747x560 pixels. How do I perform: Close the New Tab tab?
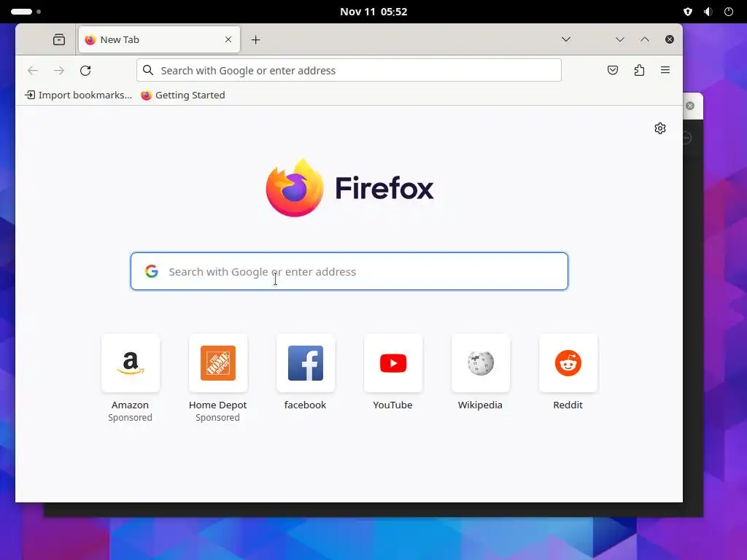coord(228,39)
